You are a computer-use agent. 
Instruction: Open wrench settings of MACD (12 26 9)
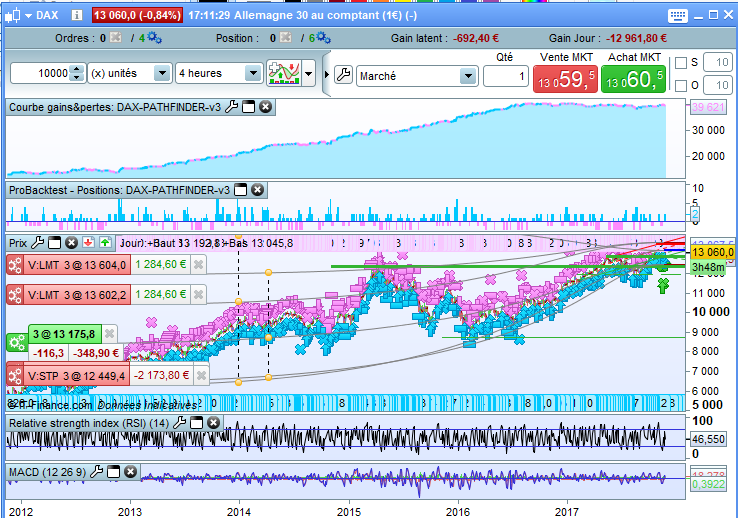tap(96, 471)
